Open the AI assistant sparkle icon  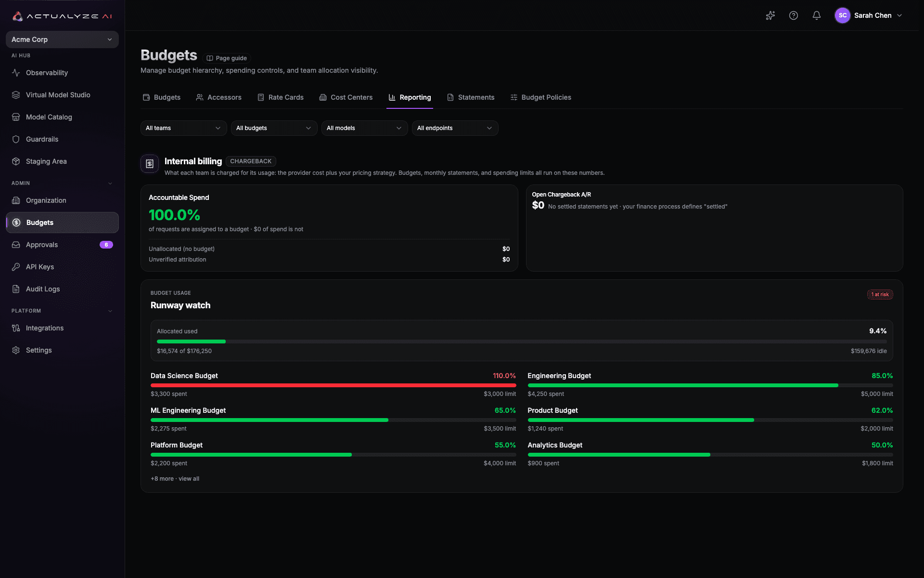tap(770, 15)
